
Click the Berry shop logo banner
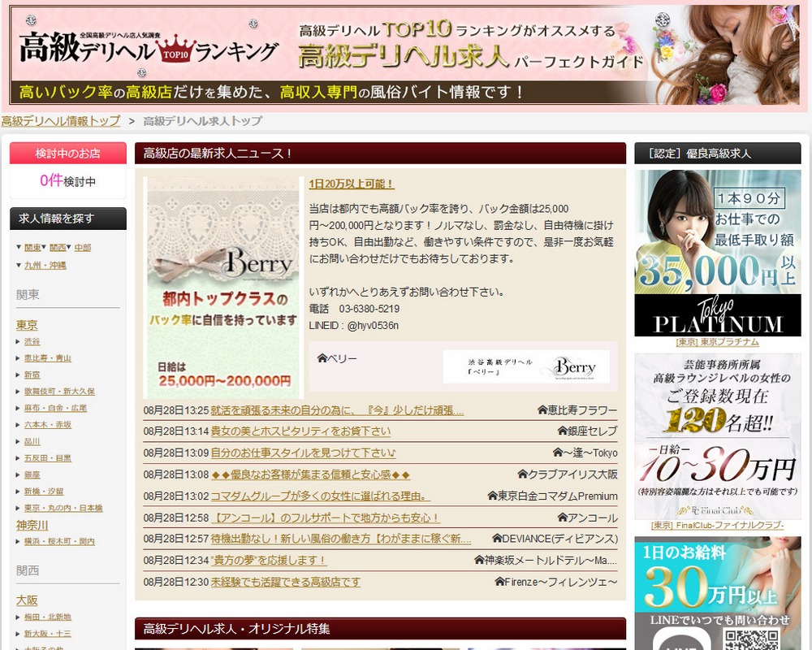point(525,366)
